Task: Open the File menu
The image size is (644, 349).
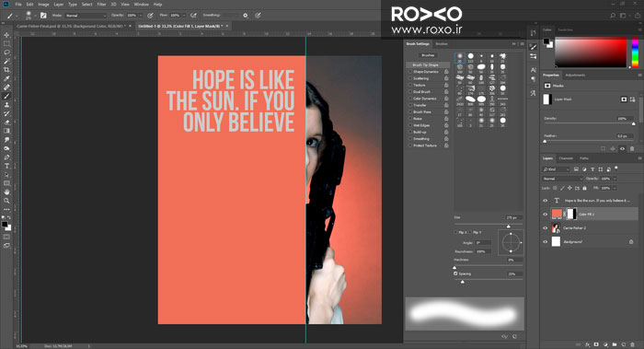Action: [x=18, y=4]
